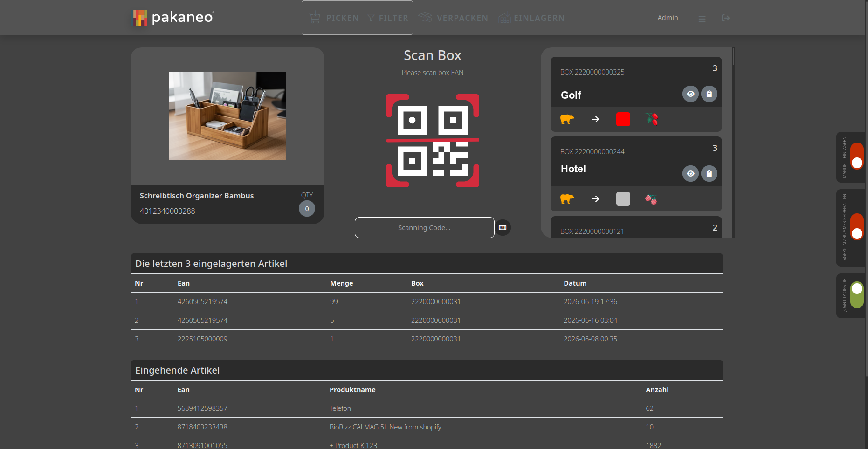The height and width of the screenshot is (449, 868).
Task: Click the Datum column header
Action: [575, 283]
